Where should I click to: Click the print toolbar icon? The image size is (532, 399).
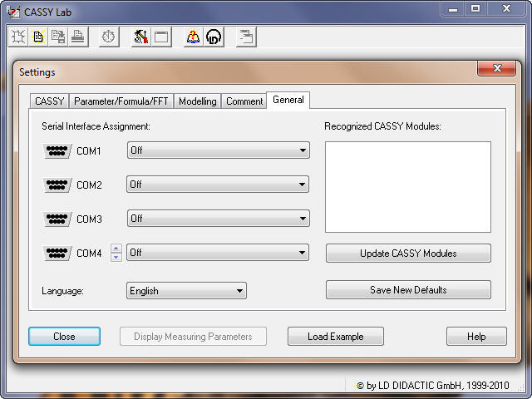point(78,37)
